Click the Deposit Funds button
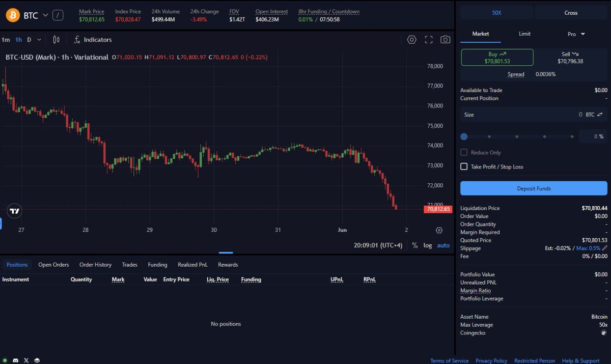 [x=534, y=188]
